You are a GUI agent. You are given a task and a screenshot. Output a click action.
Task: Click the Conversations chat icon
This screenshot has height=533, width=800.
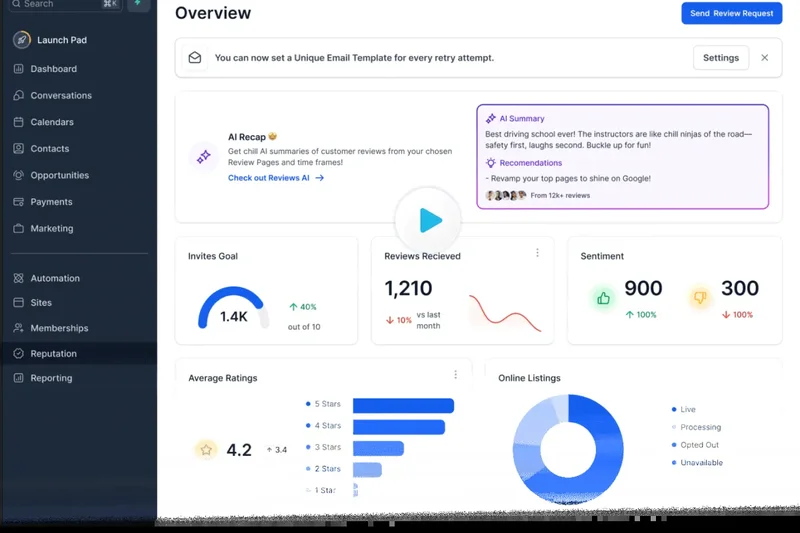(19, 96)
